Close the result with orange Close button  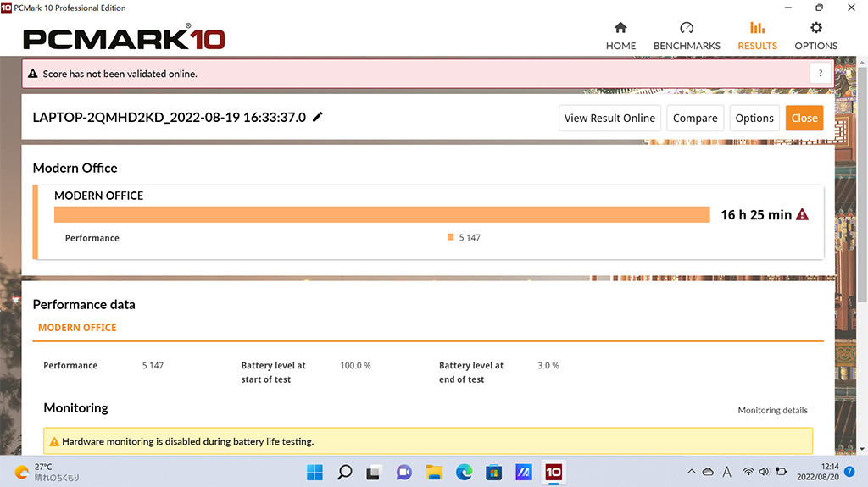click(x=804, y=118)
